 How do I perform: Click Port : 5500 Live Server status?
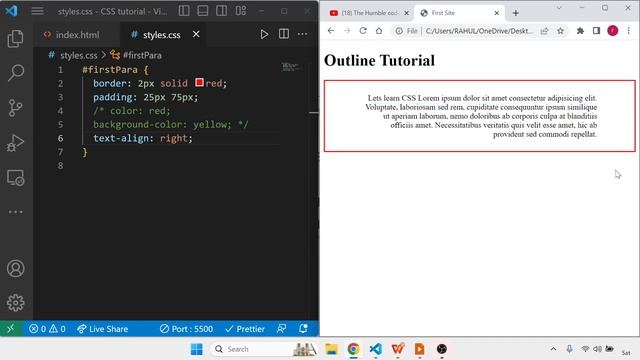(x=186, y=329)
